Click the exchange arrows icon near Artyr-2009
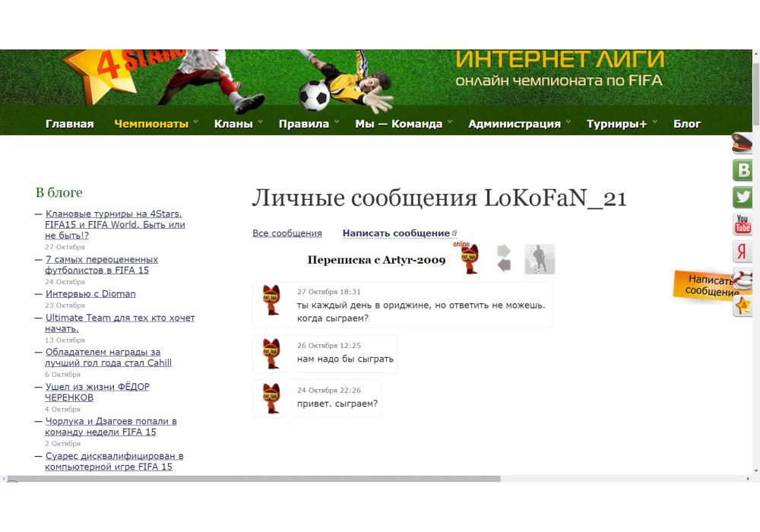This screenshot has height=532, width=760. point(504,258)
